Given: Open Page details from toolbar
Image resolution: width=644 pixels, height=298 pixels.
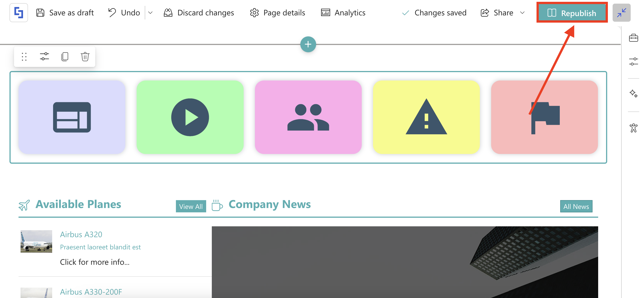Looking at the screenshot, I should point(278,13).
